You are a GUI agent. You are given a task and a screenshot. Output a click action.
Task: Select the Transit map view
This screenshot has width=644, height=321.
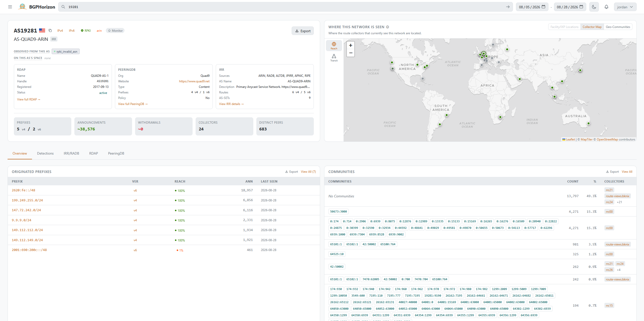pyautogui.click(x=334, y=58)
